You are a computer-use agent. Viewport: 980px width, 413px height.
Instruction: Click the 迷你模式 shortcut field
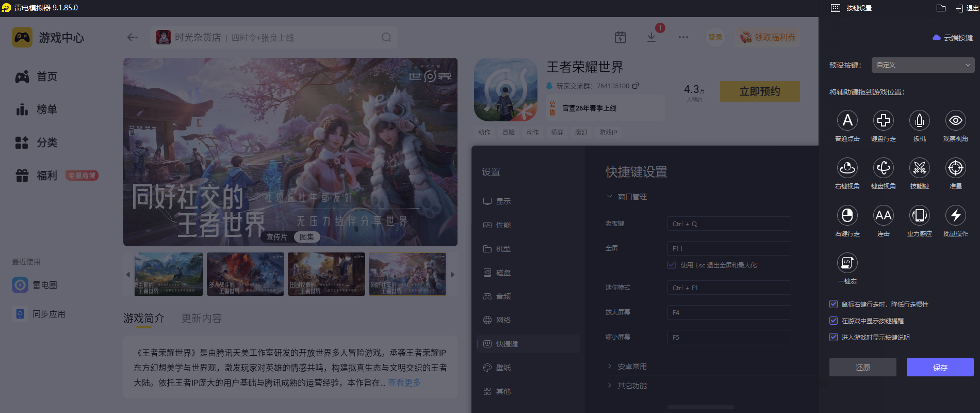pos(729,288)
